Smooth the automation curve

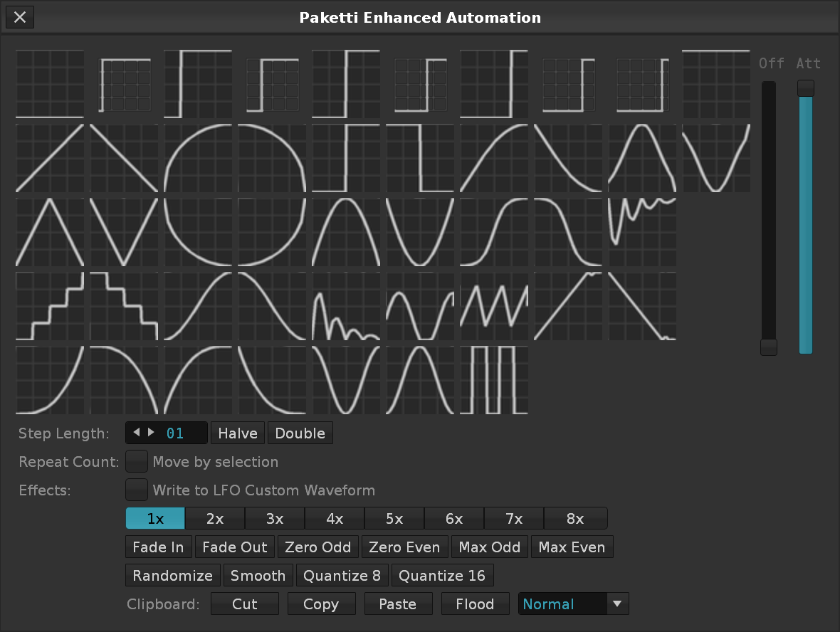coord(258,575)
